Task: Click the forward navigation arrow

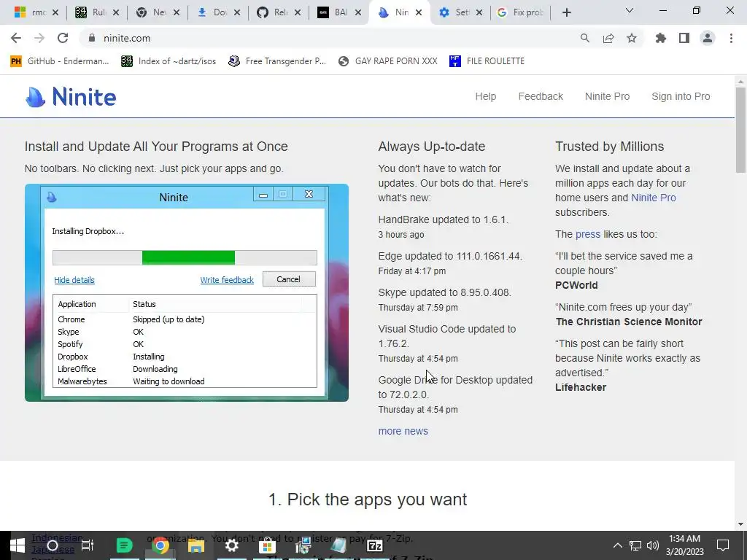Action: point(39,38)
